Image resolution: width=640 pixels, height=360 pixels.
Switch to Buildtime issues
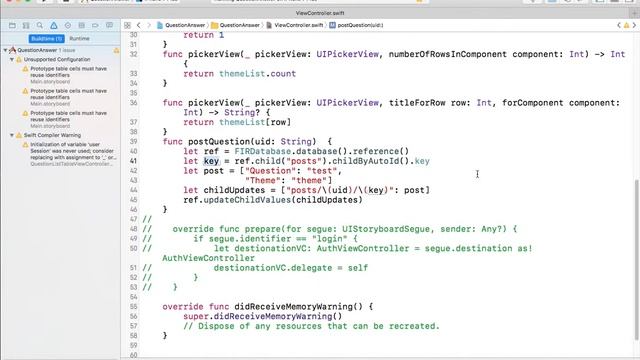(x=47, y=38)
